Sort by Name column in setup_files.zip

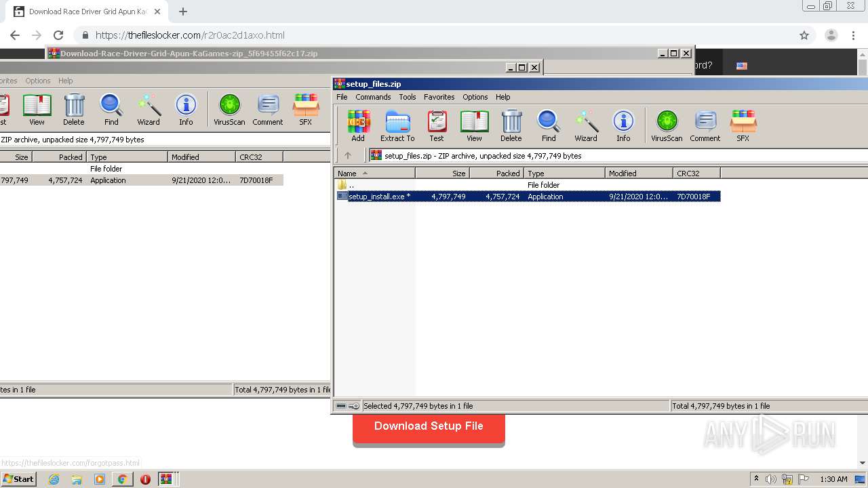[375, 174]
